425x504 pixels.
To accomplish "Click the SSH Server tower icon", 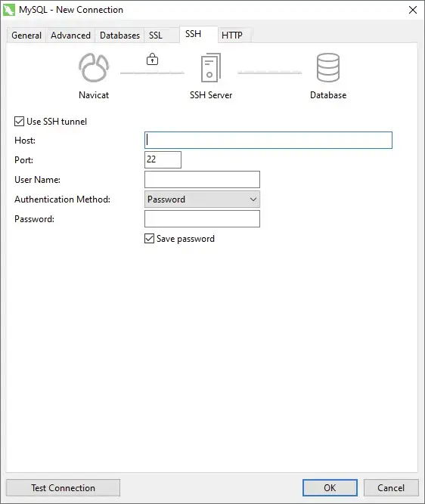I will click(x=211, y=67).
